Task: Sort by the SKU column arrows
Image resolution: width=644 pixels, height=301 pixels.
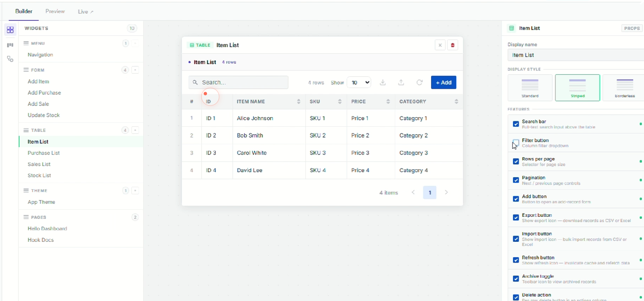Action: tap(340, 102)
